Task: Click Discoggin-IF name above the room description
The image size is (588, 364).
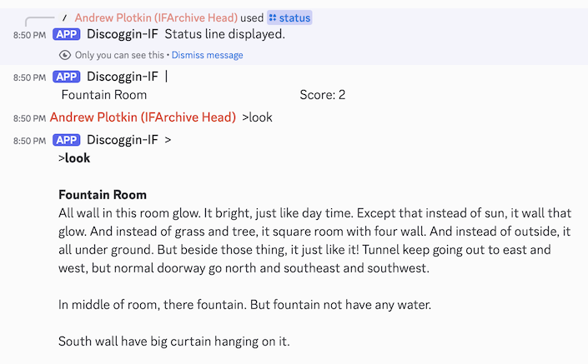Action: 122,140
